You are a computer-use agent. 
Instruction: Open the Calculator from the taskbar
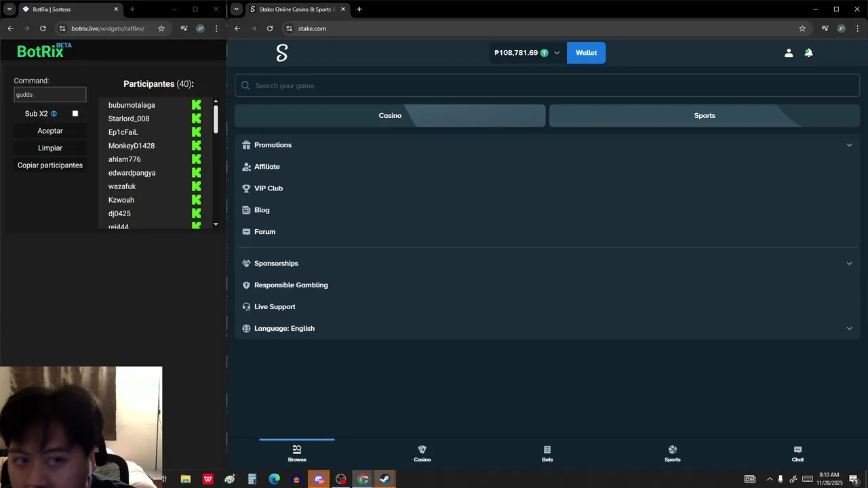click(252, 479)
